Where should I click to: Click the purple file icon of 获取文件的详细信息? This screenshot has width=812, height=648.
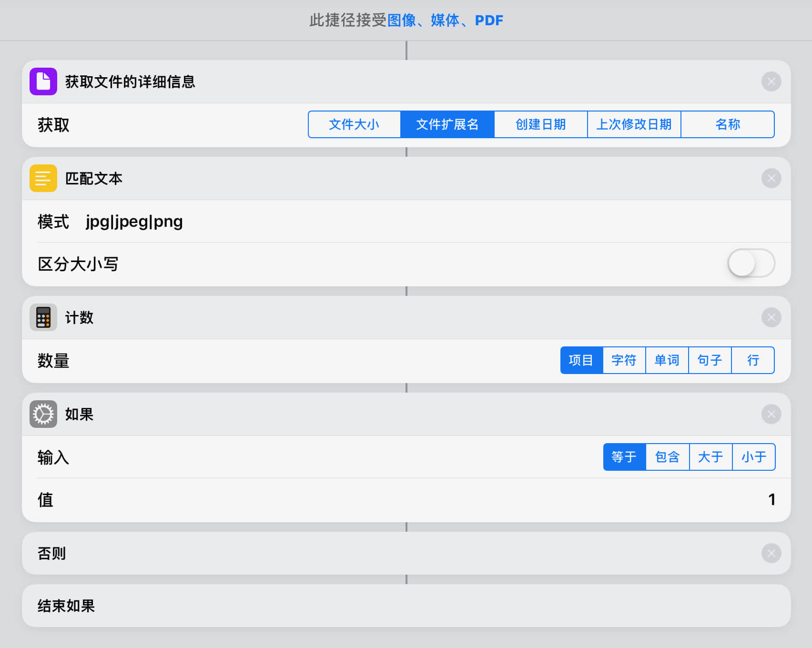click(x=43, y=81)
